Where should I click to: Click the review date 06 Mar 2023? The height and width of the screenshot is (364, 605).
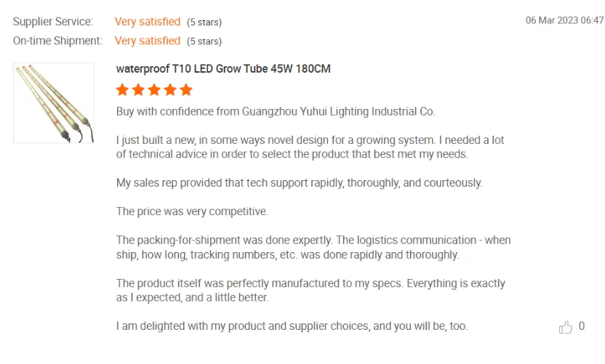coord(564,20)
